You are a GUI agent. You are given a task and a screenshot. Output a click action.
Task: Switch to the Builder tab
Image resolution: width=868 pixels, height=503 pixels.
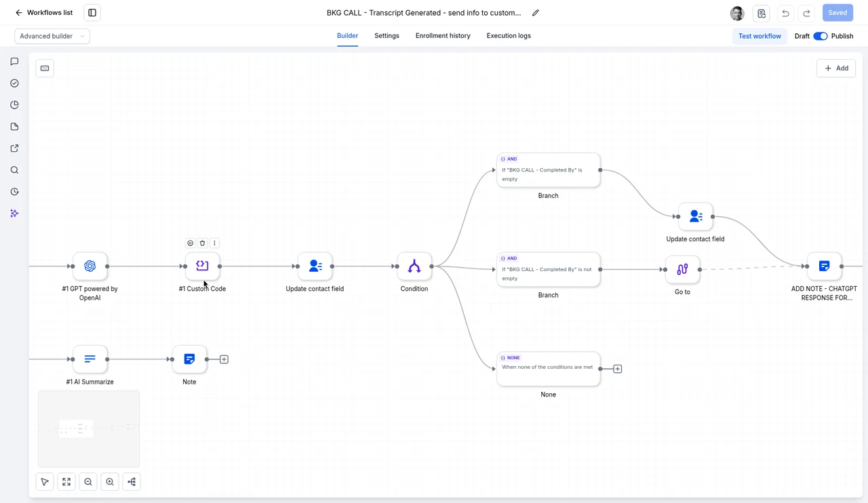click(347, 36)
